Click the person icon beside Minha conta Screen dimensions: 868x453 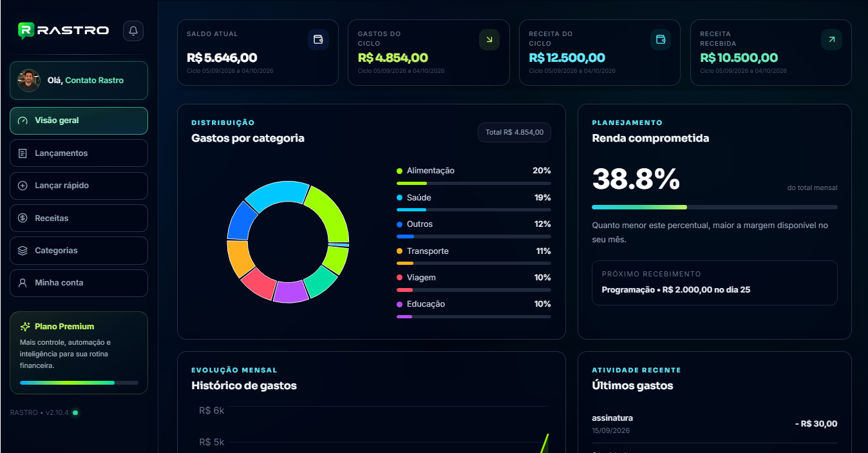(x=23, y=283)
